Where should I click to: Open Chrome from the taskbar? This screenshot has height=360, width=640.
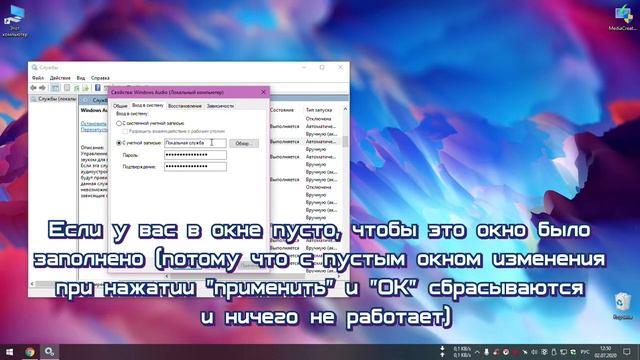tap(29, 352)
